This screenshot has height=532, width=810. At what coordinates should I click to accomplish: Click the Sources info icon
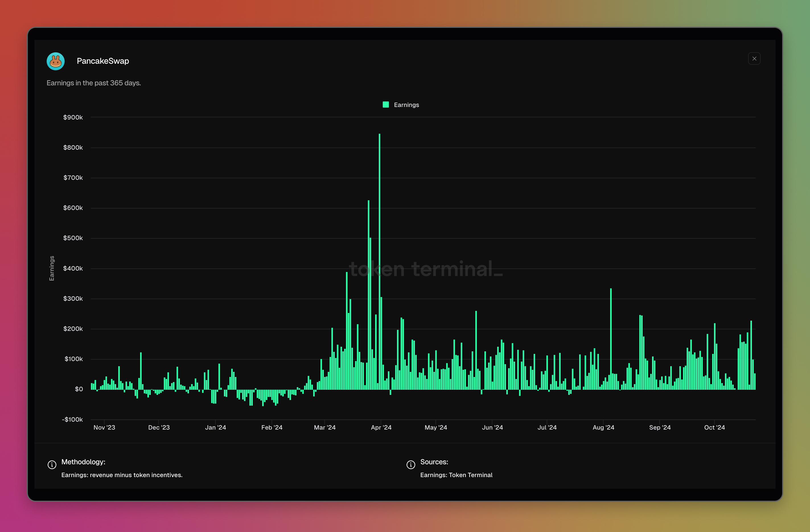pyautogui.click(x=411, y=465)
